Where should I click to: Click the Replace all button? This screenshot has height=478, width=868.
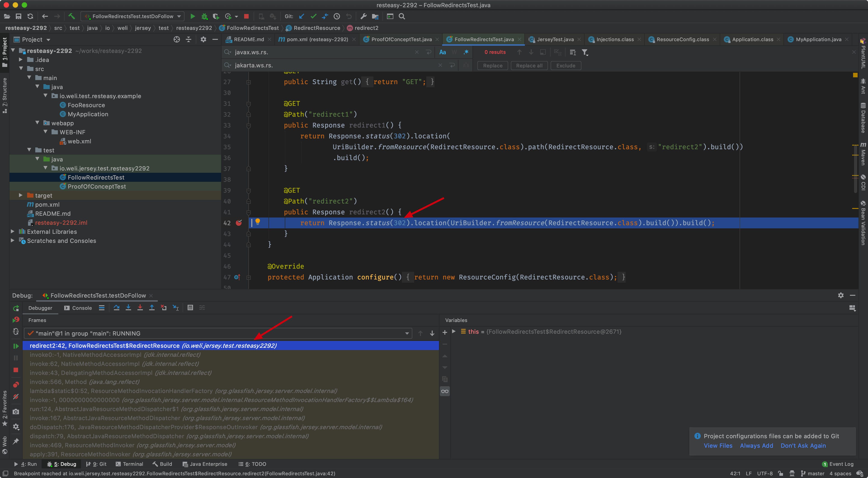tap(529, 65)
